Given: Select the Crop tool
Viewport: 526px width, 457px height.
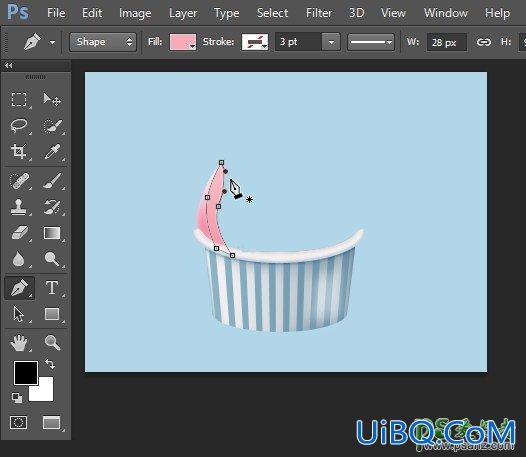Looking at the screenshot, I should click(19, 152).
